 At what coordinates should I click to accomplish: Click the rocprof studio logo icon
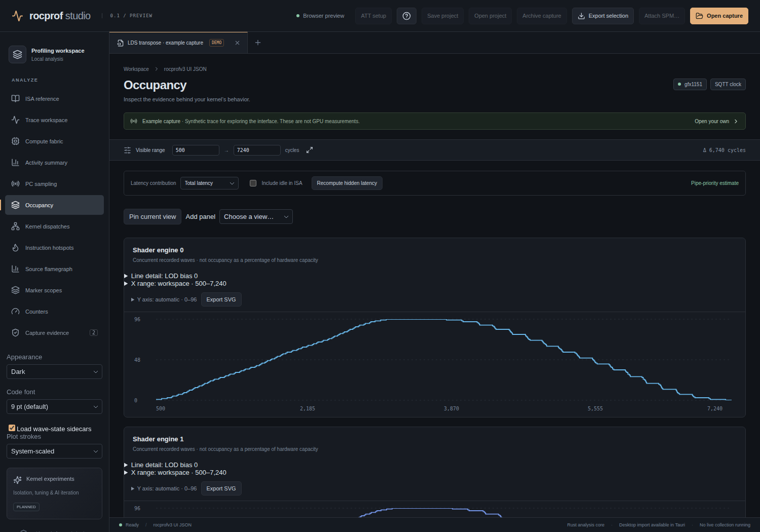pos(17,16)
